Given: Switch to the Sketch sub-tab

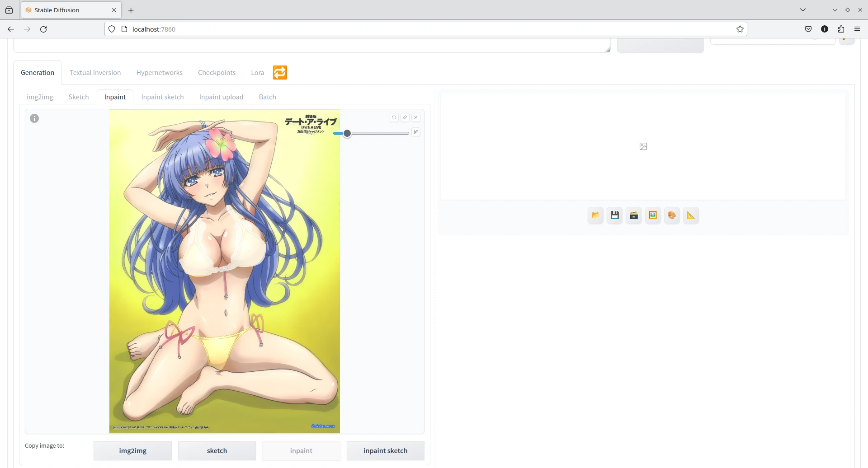Looking at the screenshot, I should (79, 97).
